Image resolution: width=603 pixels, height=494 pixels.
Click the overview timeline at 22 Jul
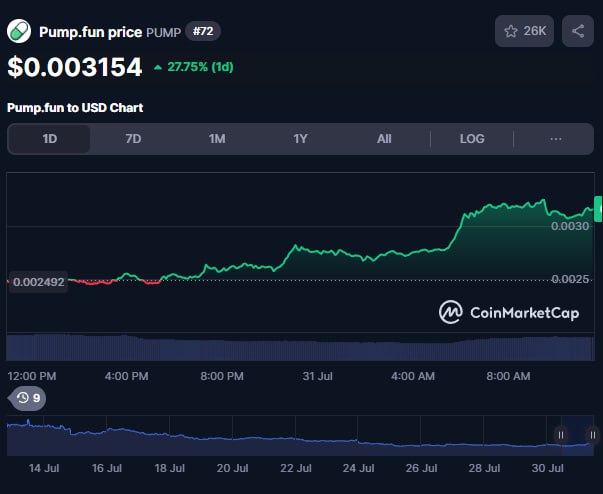click(295, 438)
